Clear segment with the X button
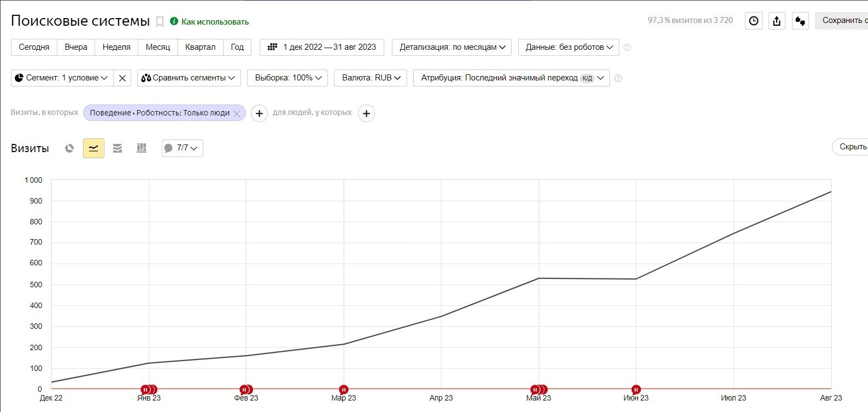Screen dimensions: 868x412 pyautogui.click(x=122, y=78)
